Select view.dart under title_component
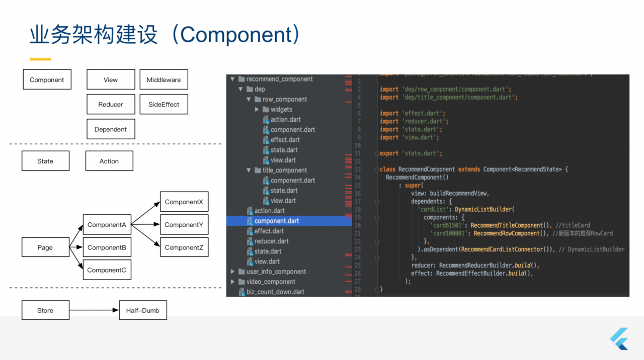This screenshot has height=360, width=644. pyautogui.click(x=283, y=201)
